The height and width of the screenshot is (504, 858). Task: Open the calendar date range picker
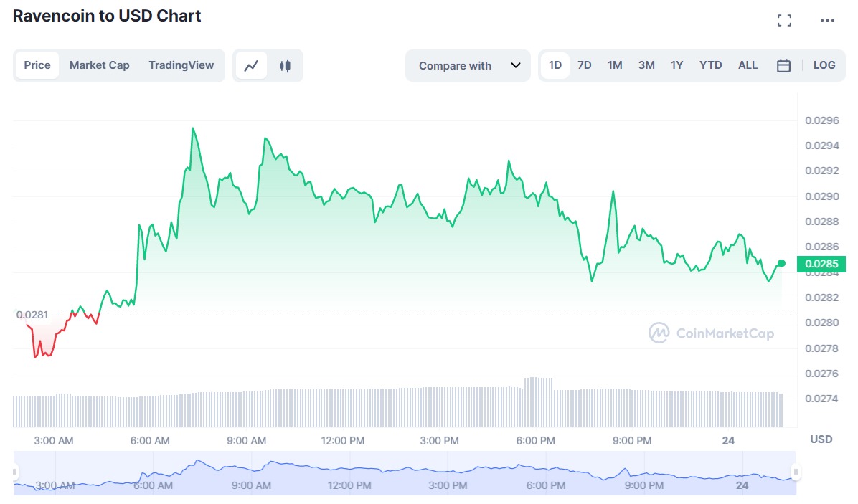pyautogui.click(x=783, y=65)
